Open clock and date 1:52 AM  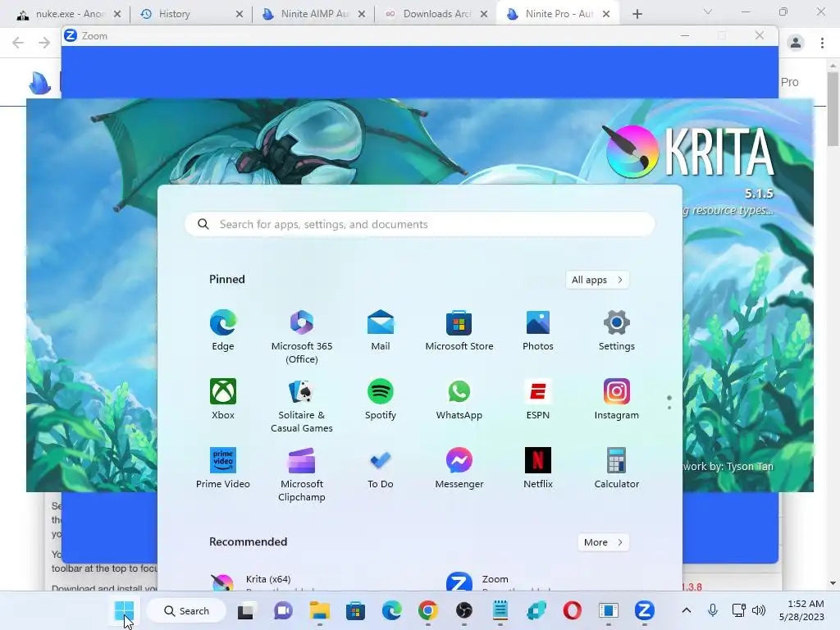pyautogui.click(x=801, y=610)
